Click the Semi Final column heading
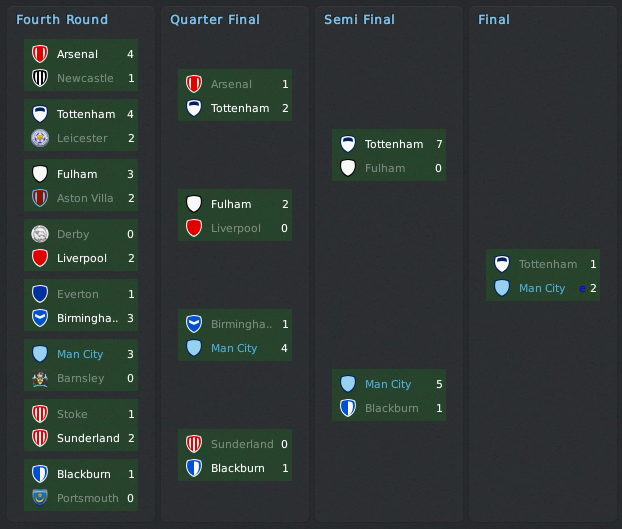This screenshot has height=529, width=622. [x=359, y=19]
